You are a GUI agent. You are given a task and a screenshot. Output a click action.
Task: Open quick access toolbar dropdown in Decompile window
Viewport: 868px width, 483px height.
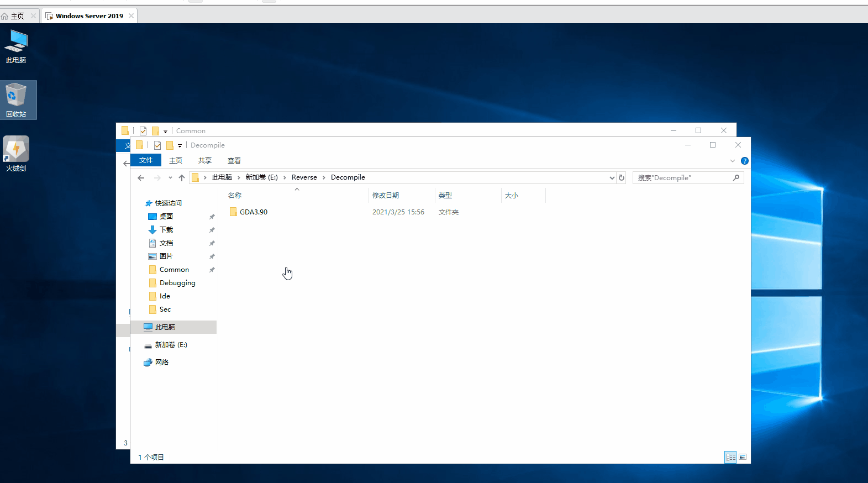click(x=180, y=146)
